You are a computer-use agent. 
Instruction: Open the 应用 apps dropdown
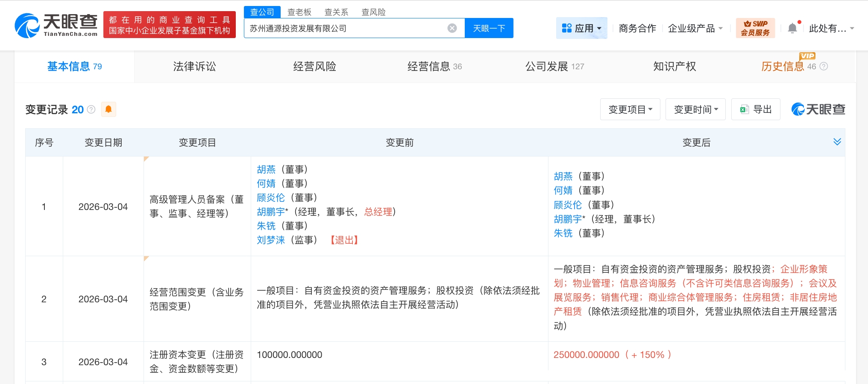[581, 28]
